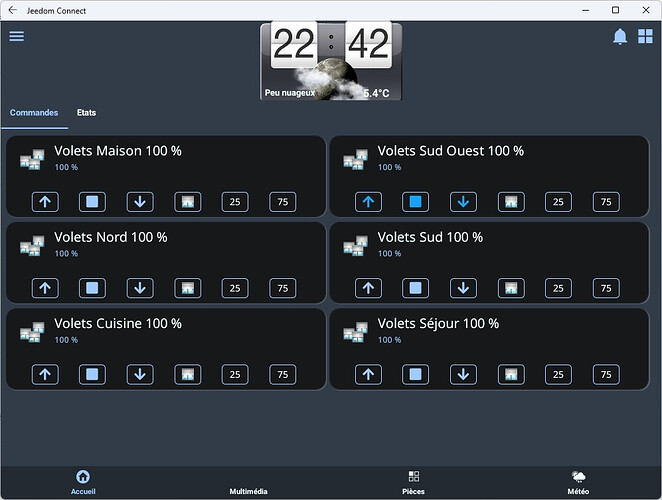Click the Volets Sud 100 % title

pos(430,237)
